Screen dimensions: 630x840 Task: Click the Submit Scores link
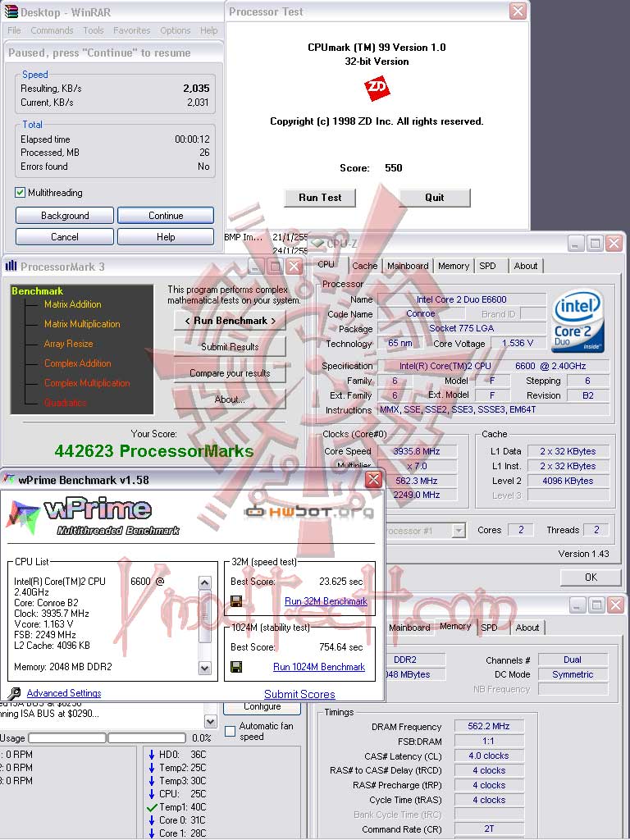coord(299,694)
